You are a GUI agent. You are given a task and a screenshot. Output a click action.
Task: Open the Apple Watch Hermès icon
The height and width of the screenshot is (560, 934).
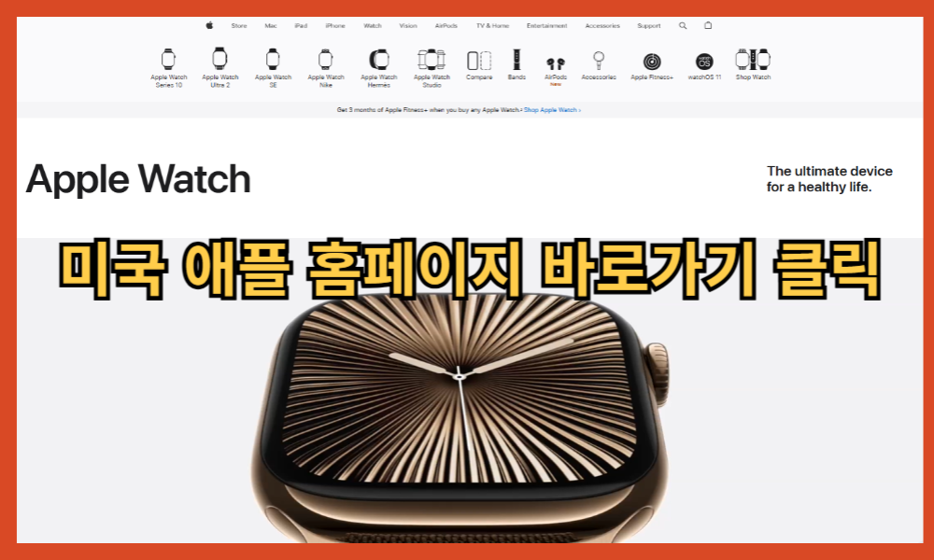coord(379,60)
